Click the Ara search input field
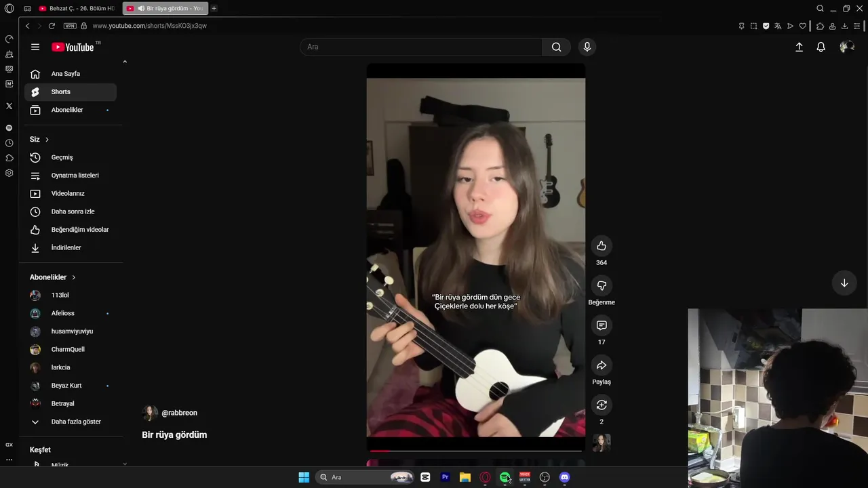 [421, 47]
